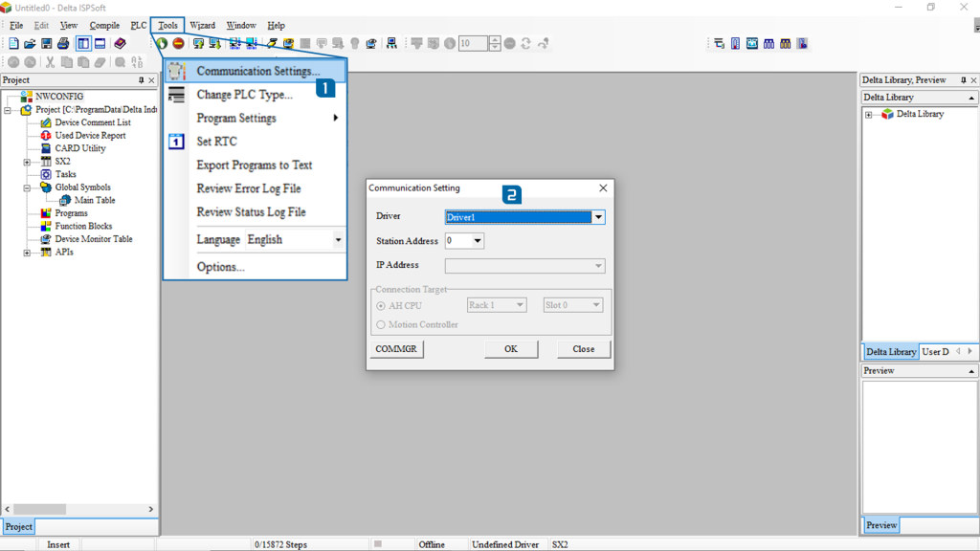Click the last icon of right toolbar group

[x=803, y=43]
